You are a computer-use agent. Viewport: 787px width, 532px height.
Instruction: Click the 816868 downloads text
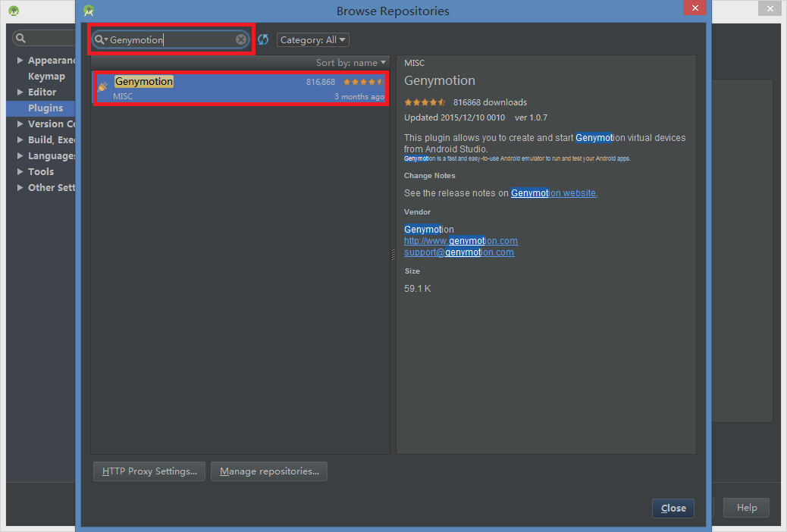490,102
